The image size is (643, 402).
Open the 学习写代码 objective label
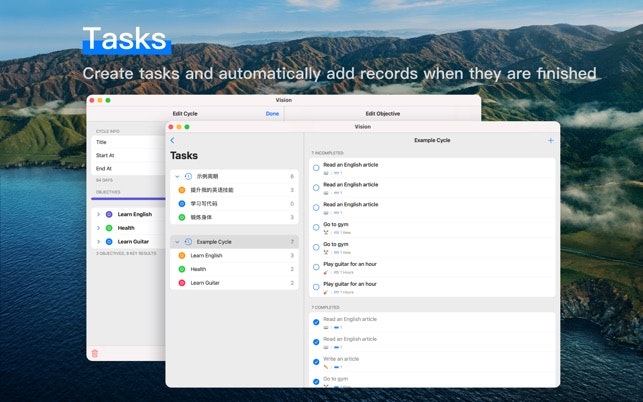pyautogui.click(x=204, y=203)
